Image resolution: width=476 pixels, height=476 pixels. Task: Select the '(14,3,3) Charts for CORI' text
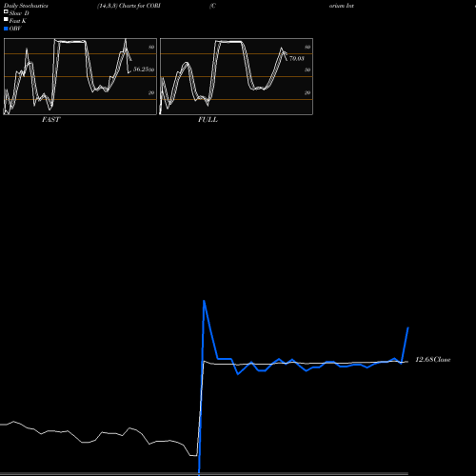point(129,6)
